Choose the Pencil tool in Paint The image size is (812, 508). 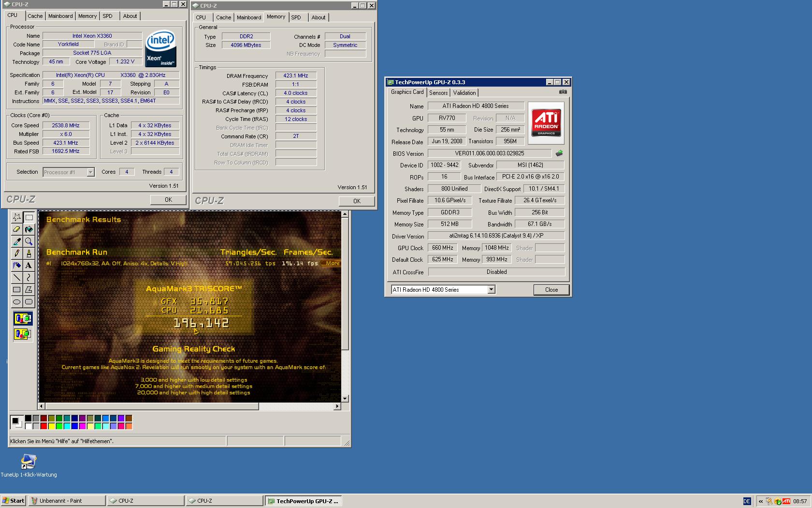(17, 254)
